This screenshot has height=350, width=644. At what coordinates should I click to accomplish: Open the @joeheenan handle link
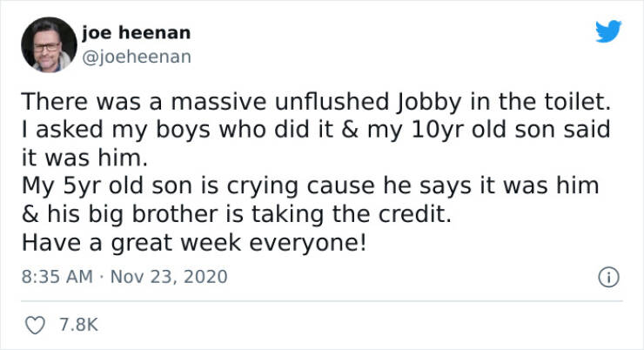137,57
